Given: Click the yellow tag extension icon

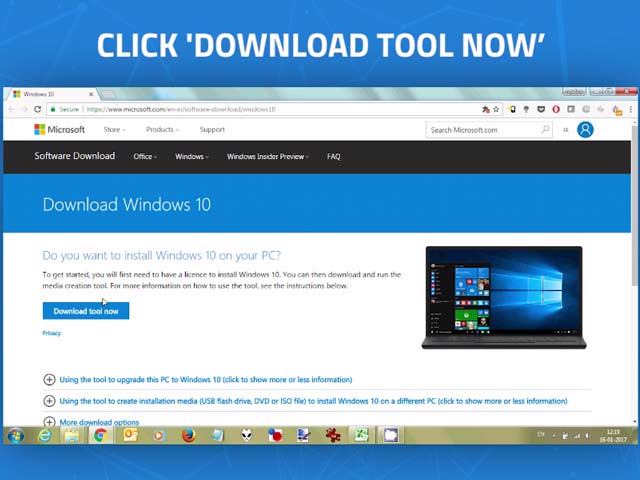Looking at the screenshot, I should pyautogui.click(x=511, y=109).
